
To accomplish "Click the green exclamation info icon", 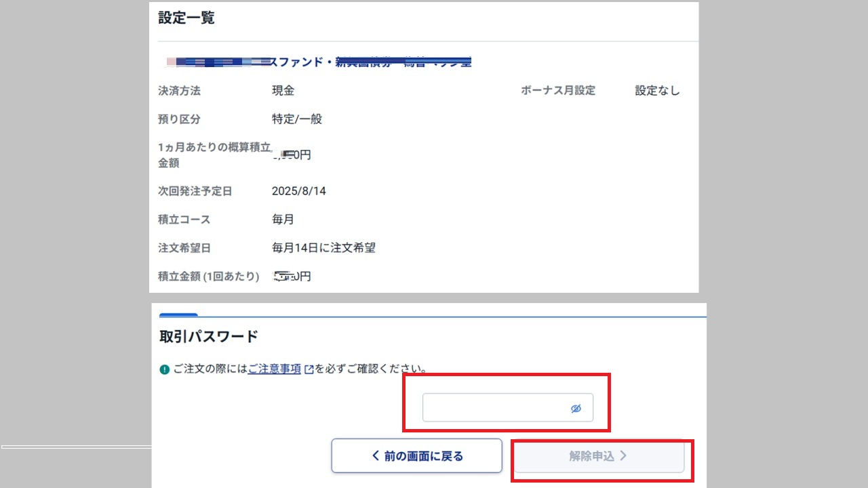I will click(x=164, y=369).
